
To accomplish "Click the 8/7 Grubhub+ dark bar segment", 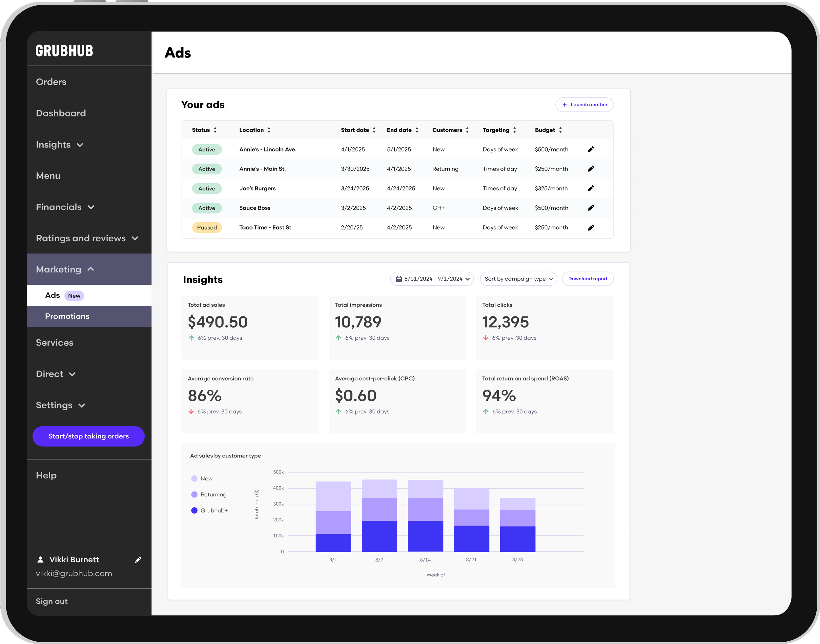I will pos(379,536).
